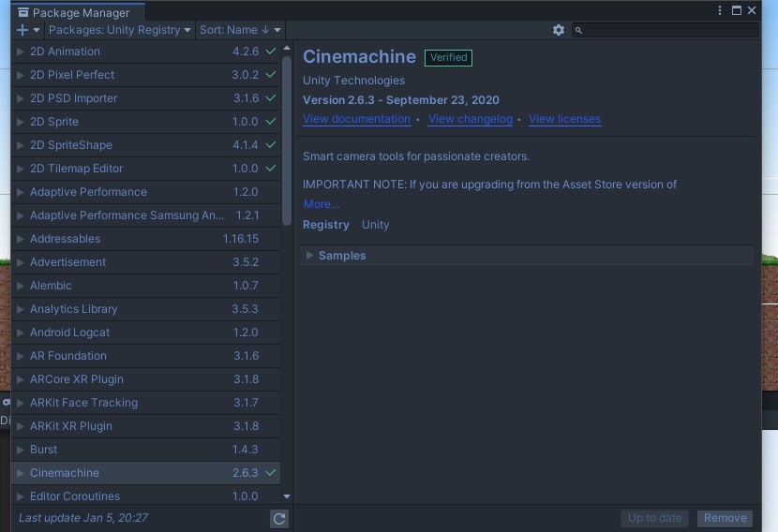Select the Analytics Library package

pyautogui.click(x=146, y=309)
